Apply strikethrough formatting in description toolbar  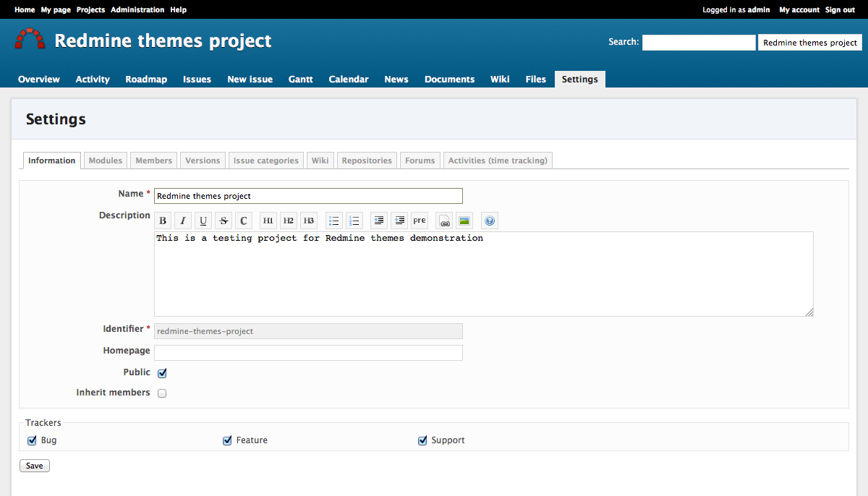tap(224, 221)
